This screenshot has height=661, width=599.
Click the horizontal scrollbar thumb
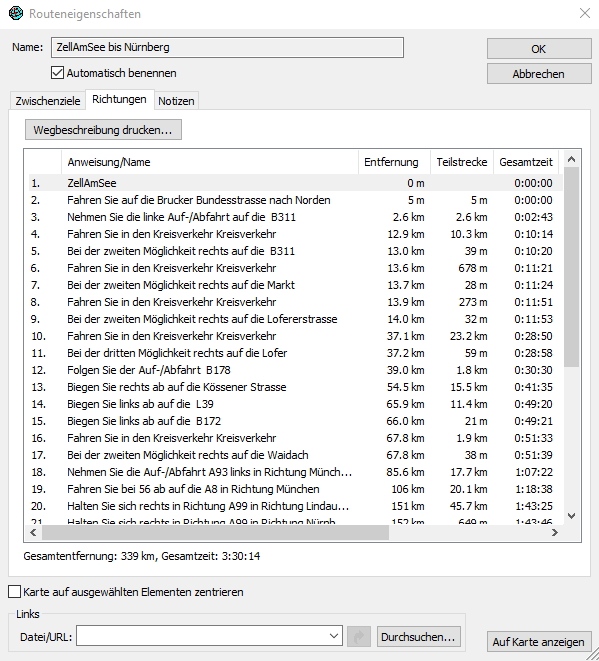tap(215, 532)
